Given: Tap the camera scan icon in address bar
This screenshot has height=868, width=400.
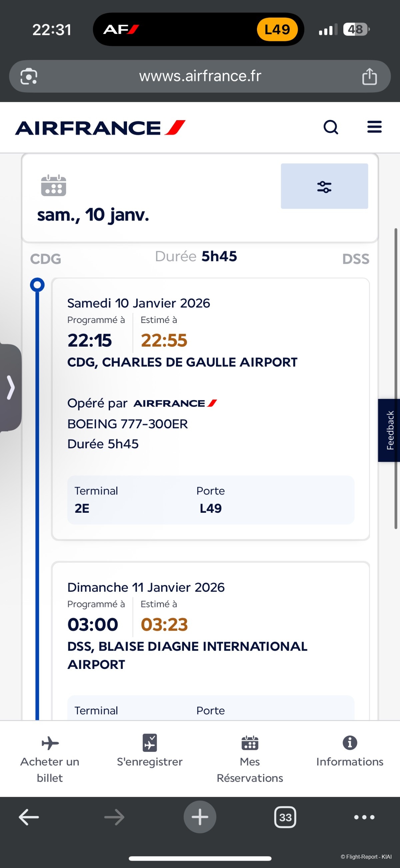Looking at the screenshot, I should [29, 76].
